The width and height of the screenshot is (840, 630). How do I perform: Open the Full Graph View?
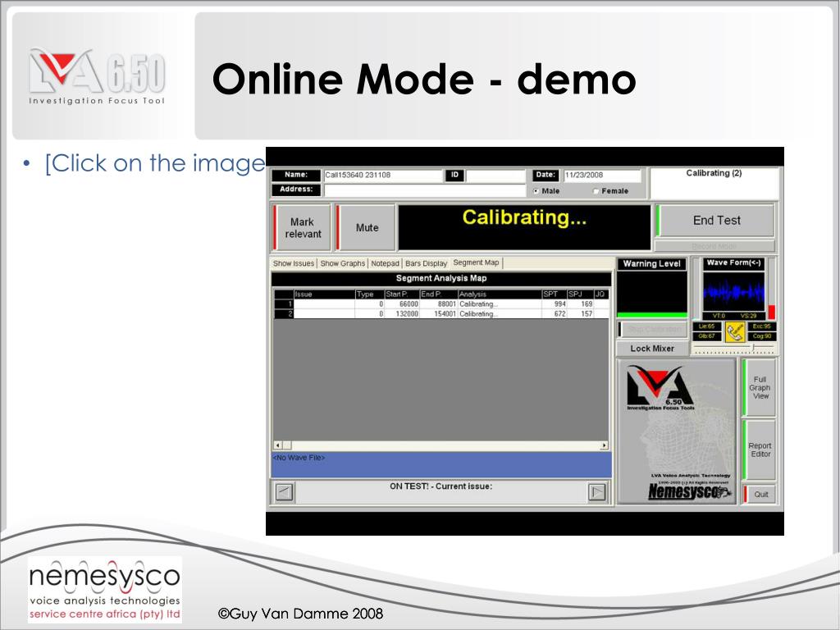click(759, 388)
